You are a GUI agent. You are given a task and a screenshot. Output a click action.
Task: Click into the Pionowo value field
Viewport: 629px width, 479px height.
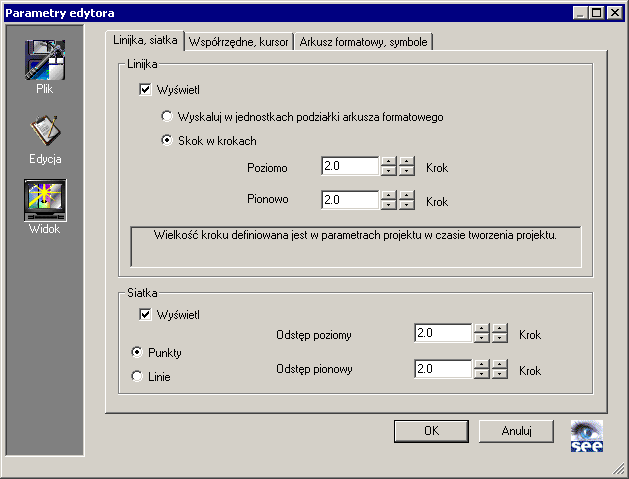pos(350,199)
